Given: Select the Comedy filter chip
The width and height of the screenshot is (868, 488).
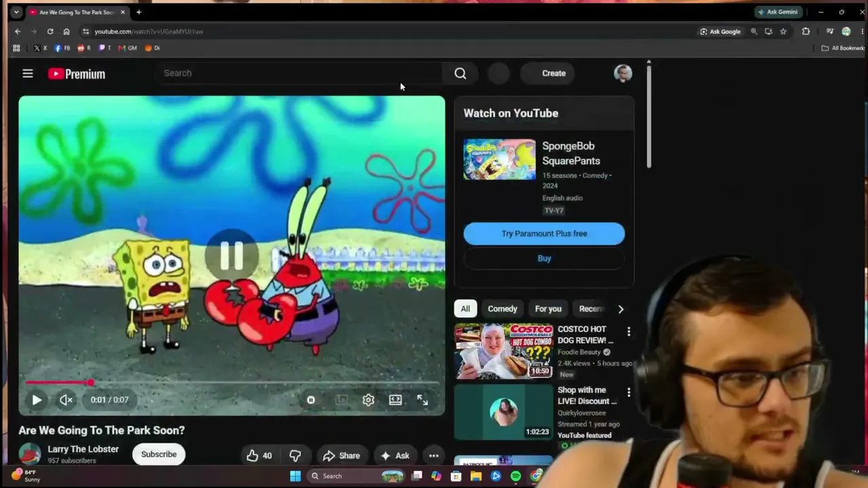Looking at the screenshot, I should tap(502, 309).
